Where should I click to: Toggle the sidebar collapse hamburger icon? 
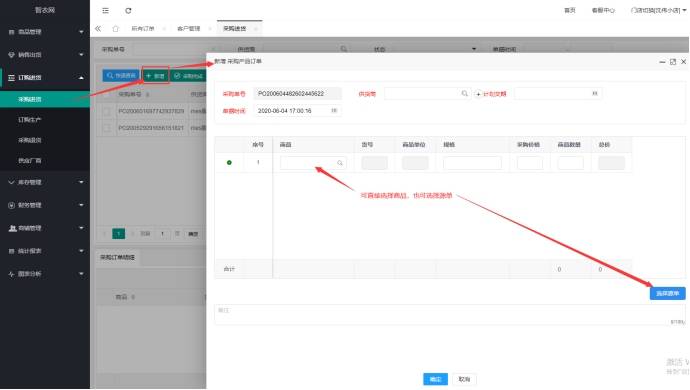coord(105,11)
